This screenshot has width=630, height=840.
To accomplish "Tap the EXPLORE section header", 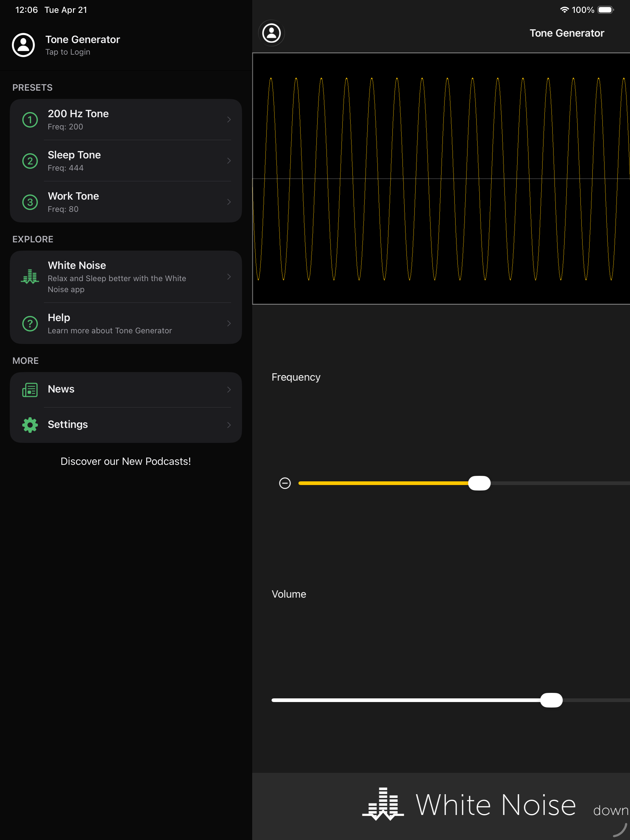I will 33,239.
